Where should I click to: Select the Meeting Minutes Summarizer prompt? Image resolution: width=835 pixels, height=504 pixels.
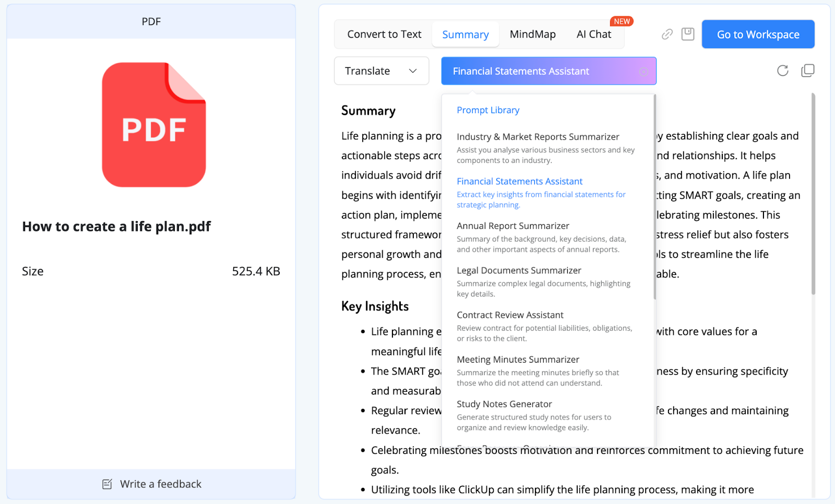[517, 359]
